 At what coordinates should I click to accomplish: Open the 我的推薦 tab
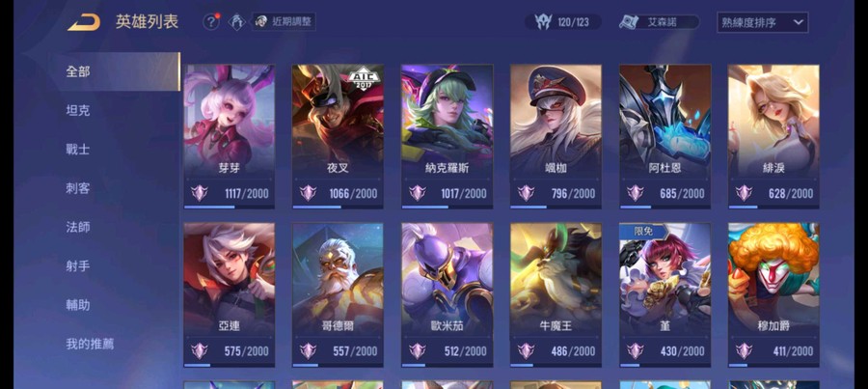[x=90, y=344]
